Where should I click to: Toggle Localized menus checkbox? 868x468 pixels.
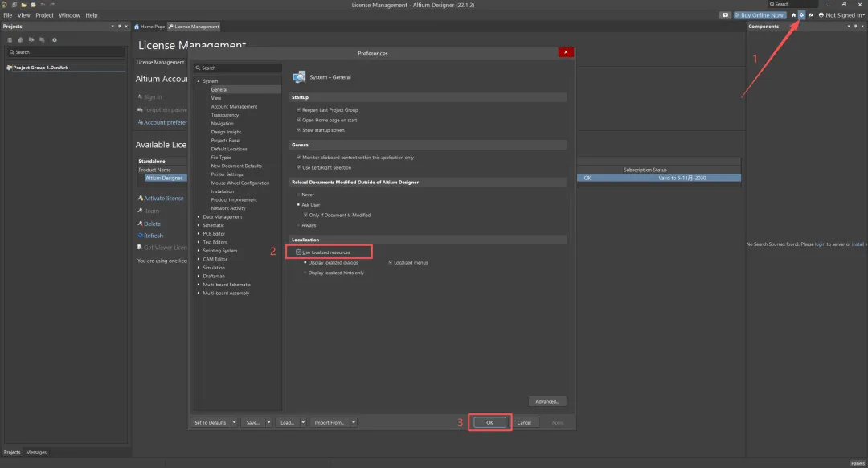391,262
